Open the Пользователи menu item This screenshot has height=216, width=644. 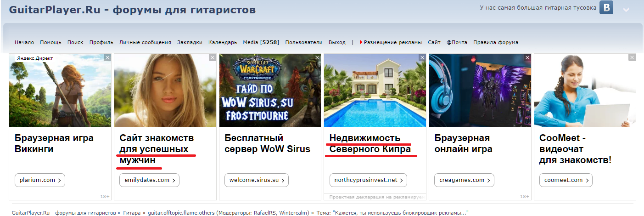click(x=304, y=42)
